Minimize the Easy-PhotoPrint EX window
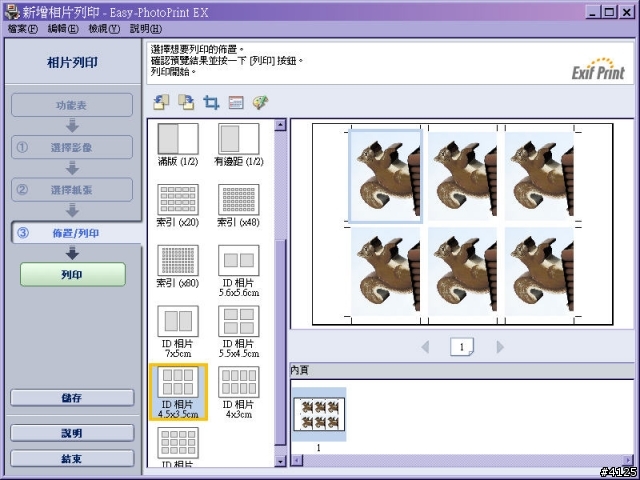Screen dimensions: 640x480 593,12
